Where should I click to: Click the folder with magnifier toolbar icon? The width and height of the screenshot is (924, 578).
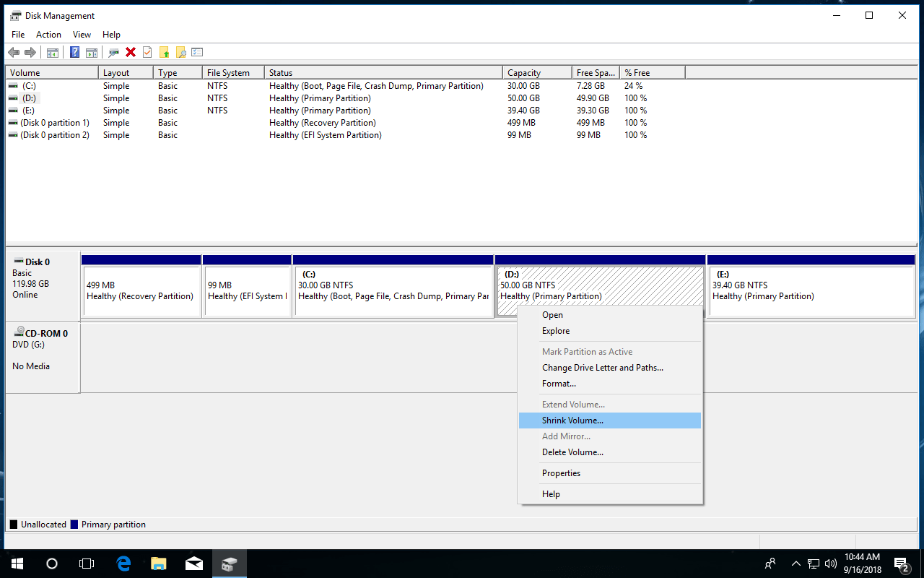(x=180, y=52)
